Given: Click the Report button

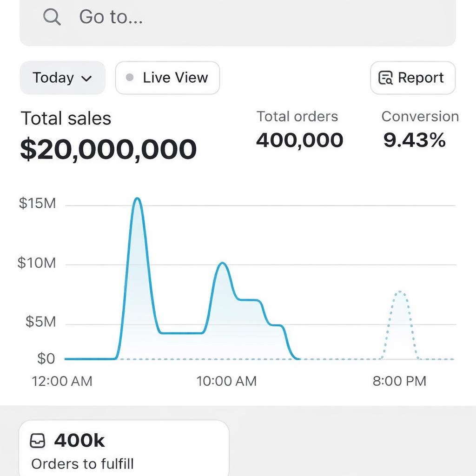Looking at the screenshot, I should (412, 78).
